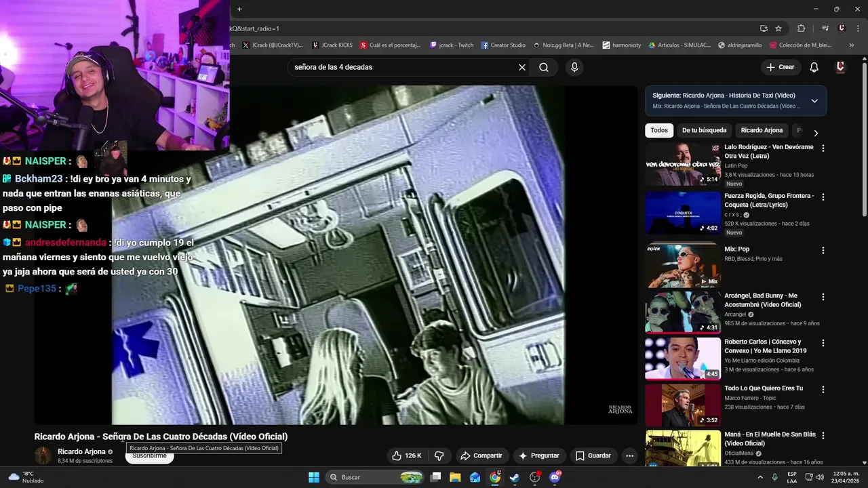Screen dimensions: 868x488
Task: Open options menu for Mix: Pop
Action: point(823,250)
